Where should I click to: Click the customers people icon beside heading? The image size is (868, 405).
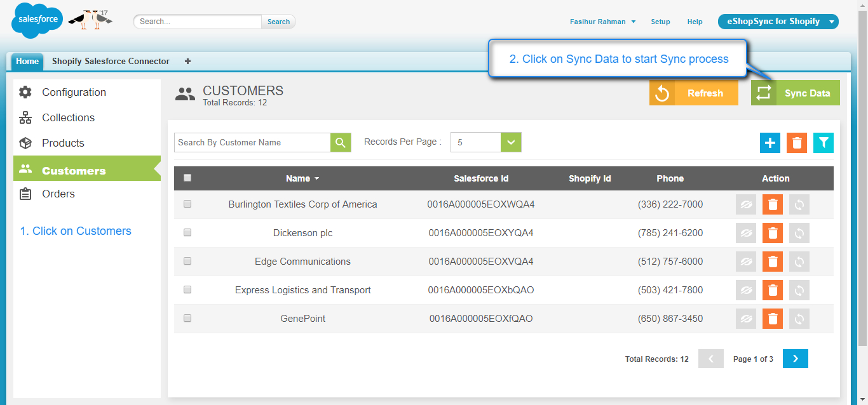pos(185,95)
